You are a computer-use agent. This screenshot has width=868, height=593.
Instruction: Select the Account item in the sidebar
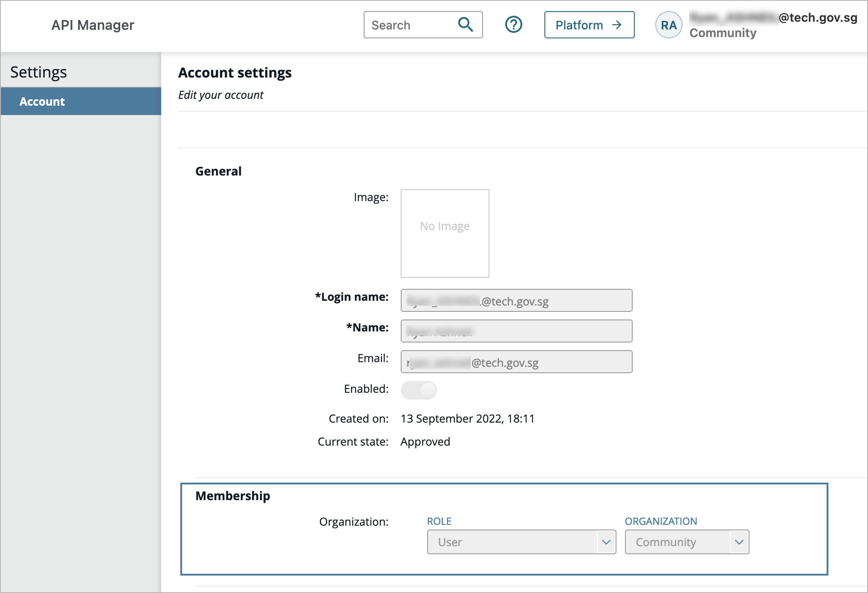42,101
